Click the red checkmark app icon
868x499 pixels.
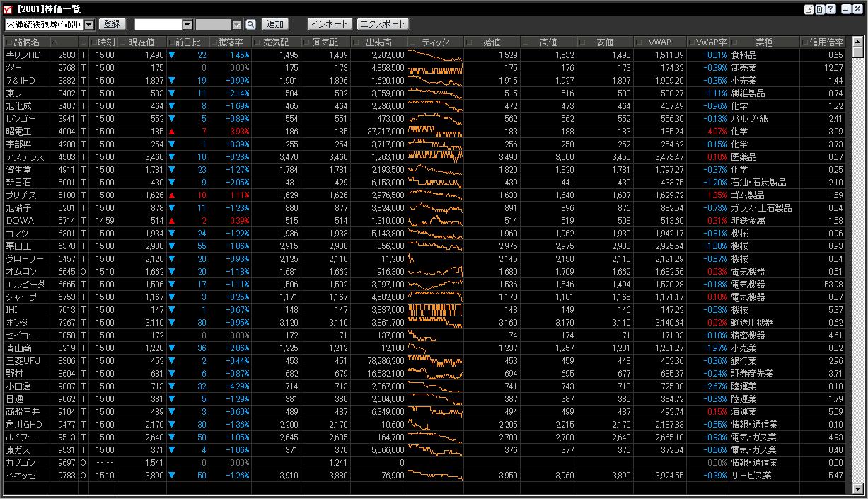click(x=8, y=9)
